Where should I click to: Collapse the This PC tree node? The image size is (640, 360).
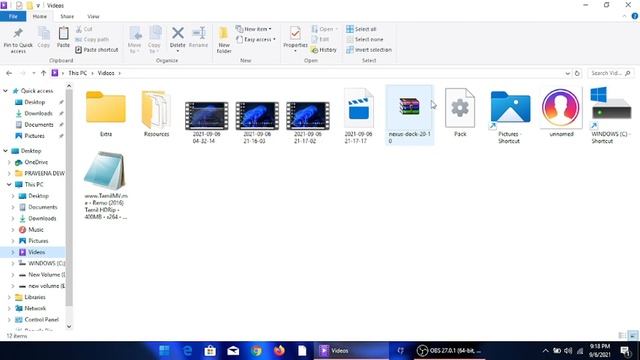click(x=9, y=184)
